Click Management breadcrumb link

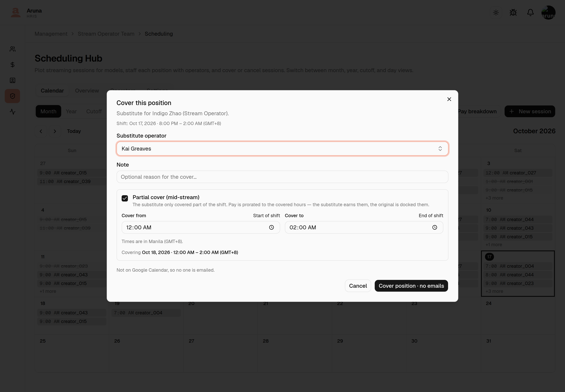[x=51, y=34]
